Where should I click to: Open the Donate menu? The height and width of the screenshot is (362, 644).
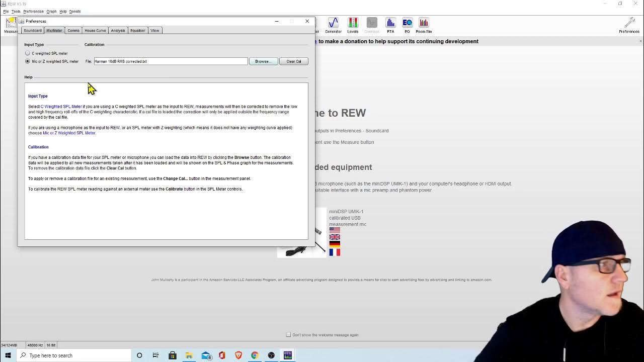[x=75, y=11]
